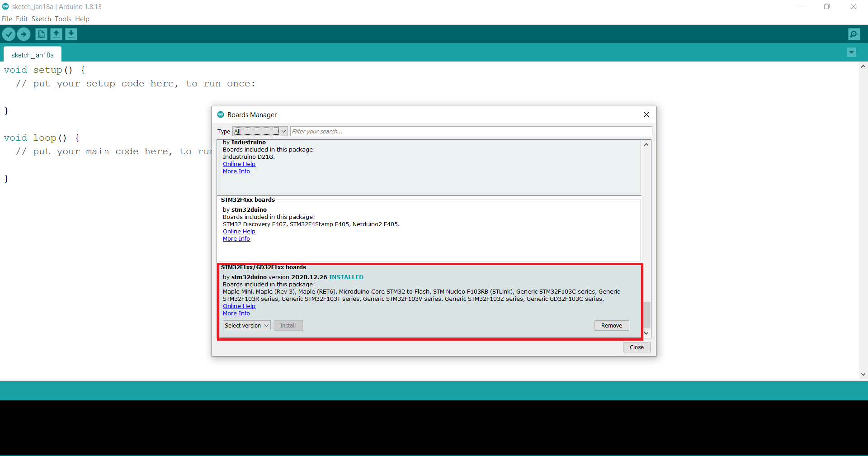
Task: Click the Verify sketch checkmark icon
Action: pos(9,34)
